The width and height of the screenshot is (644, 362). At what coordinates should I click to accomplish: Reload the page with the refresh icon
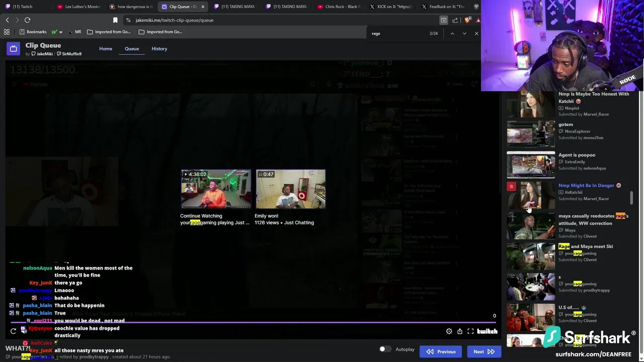(27, 20)
